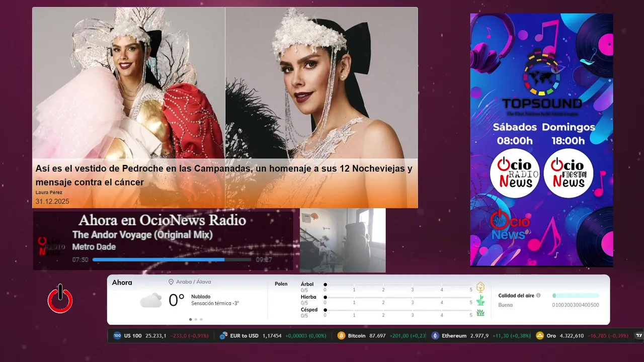Click the Polen section label
The height and width of the screenshot is (362, 644).
(x=281, y=284)
